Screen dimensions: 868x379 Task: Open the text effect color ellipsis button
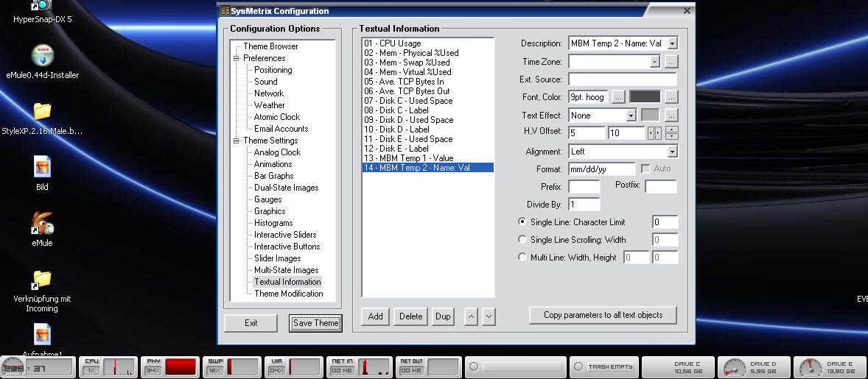[671, 116]
